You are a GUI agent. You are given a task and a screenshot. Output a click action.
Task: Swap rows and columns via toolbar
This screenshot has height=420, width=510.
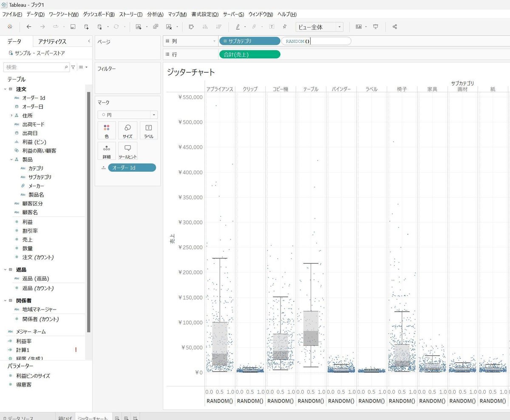click(191, 27)
